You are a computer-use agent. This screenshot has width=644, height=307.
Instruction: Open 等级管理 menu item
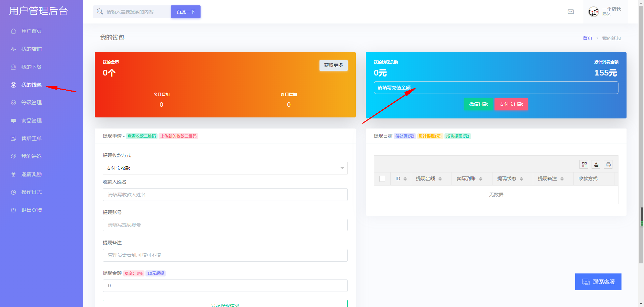[31, 103]
